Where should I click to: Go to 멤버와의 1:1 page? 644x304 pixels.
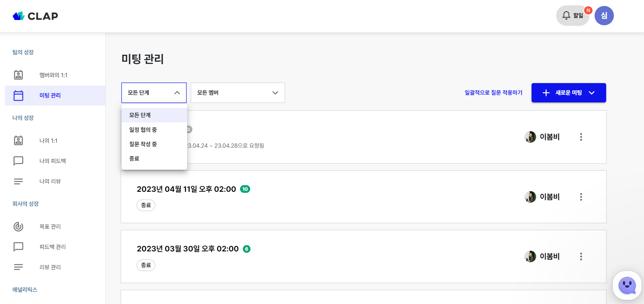(53, 75)
